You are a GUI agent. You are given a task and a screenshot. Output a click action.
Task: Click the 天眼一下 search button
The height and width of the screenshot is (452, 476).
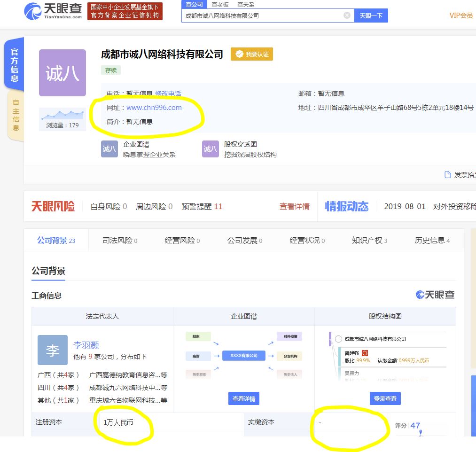tap(371, 16)
